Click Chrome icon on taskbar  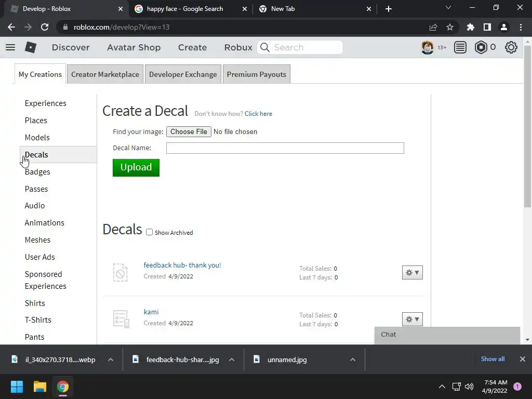63,387
